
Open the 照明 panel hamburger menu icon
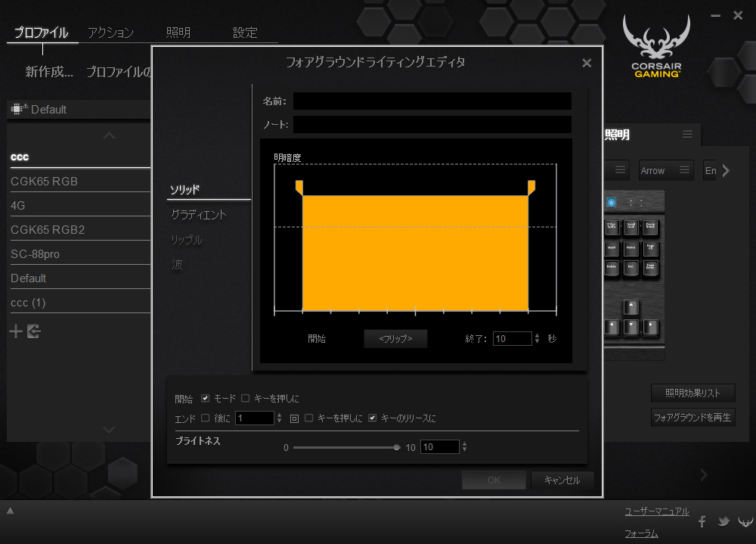687,134
